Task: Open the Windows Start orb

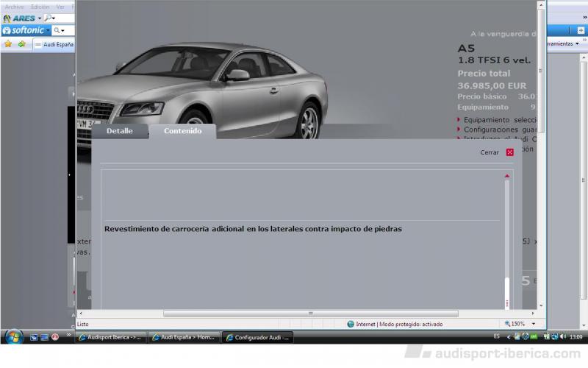Action: click(x=13, y=337)
